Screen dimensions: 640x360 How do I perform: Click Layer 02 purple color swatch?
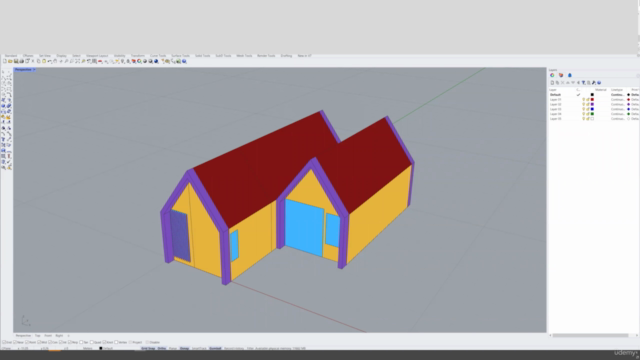(x=592, y=104)
